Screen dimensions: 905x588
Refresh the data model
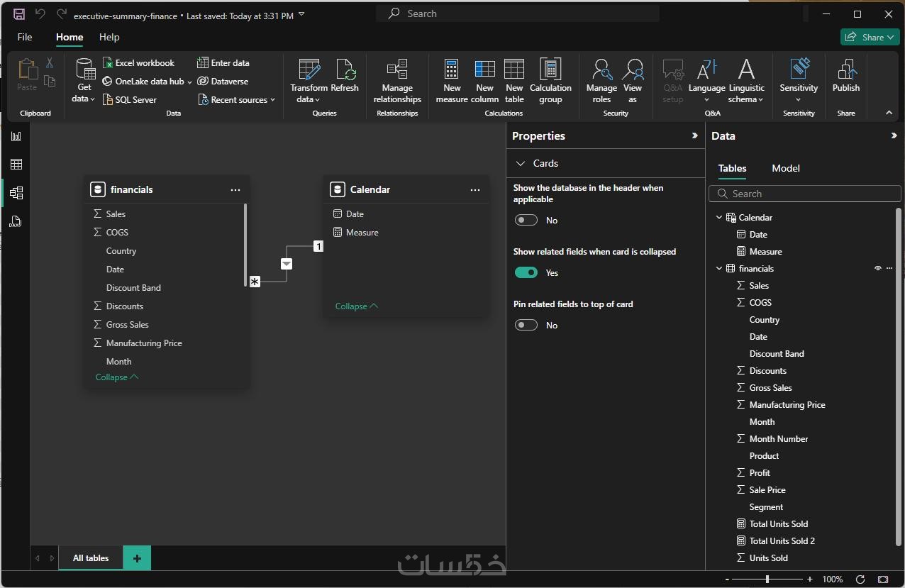point(345,77)
